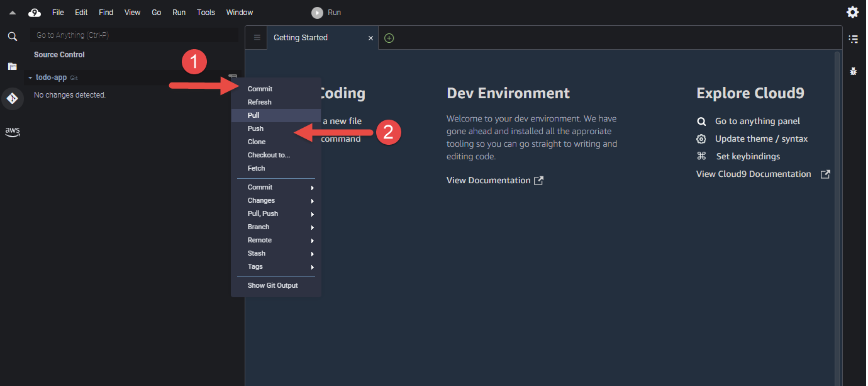Viewport: 868px width, 386px height.
Task: Select Push in the context menu
Action: (x=276, y=129)
